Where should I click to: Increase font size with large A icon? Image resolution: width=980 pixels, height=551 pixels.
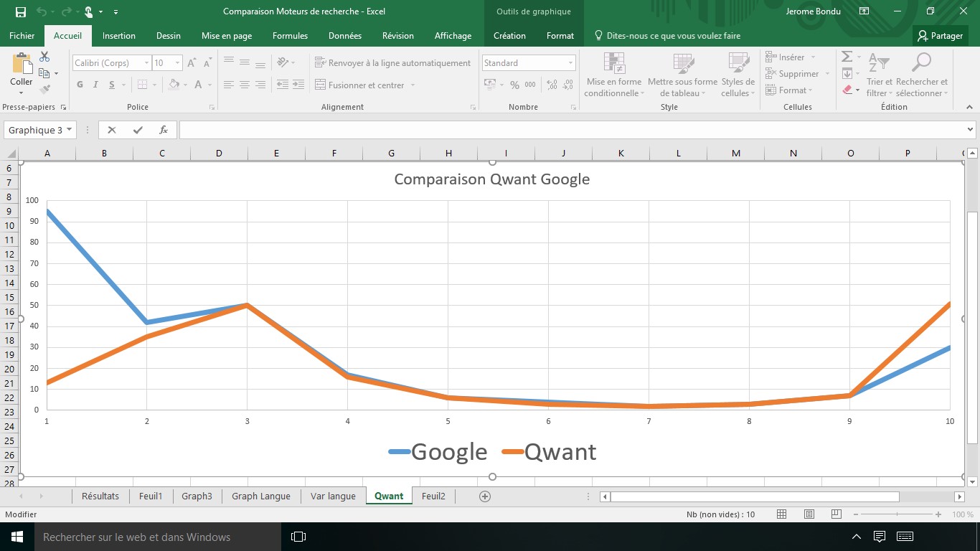[x=192, y=63]
